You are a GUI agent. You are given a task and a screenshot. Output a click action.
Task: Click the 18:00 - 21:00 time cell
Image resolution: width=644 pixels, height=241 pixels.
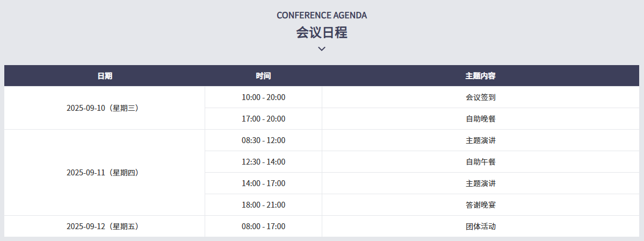(263, 205)
